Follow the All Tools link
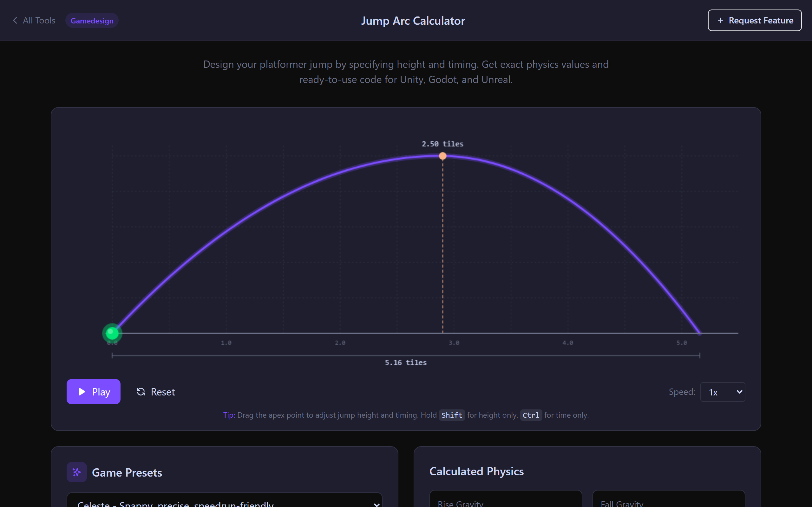 [x=39, y=20]
